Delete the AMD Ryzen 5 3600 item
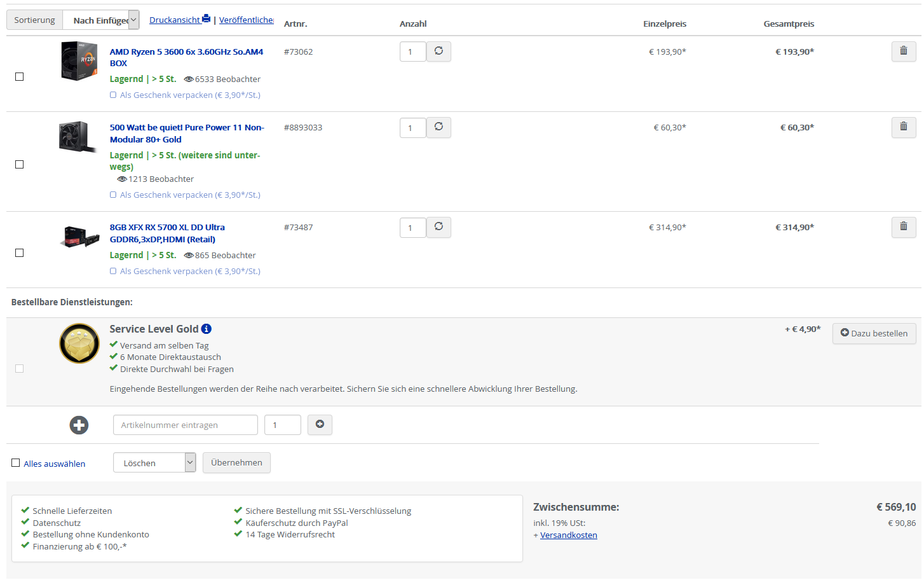The height and width of the screenshot is (580, 924). point(903,52)
